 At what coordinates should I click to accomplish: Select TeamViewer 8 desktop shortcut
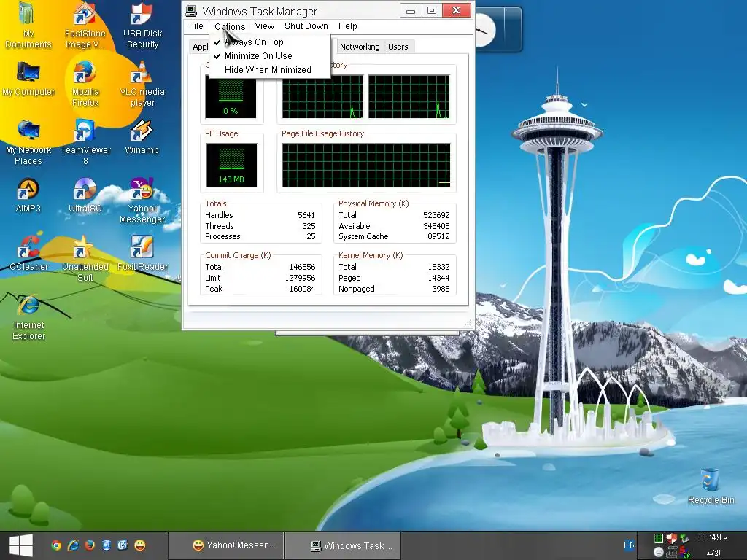coord(85,142)
